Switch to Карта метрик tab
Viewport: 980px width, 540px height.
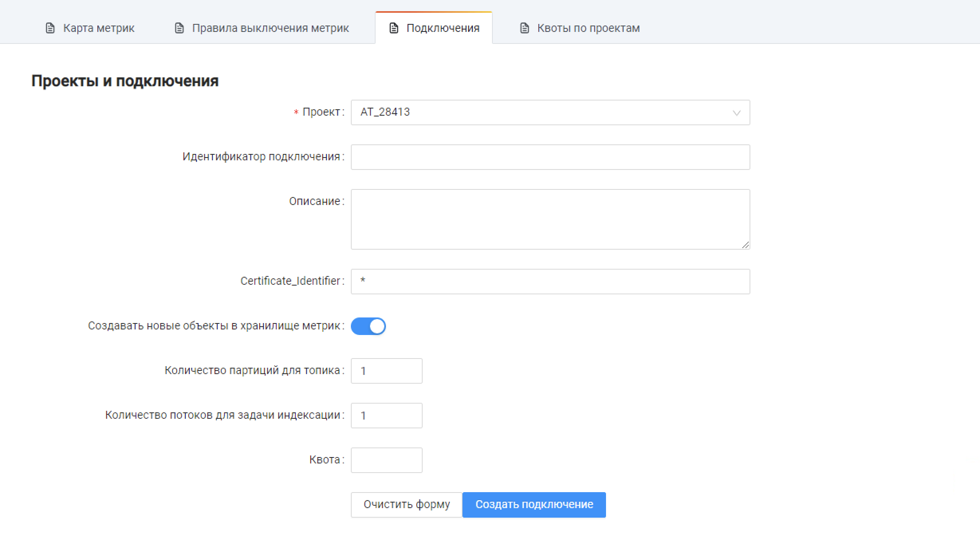click(98, 28)
